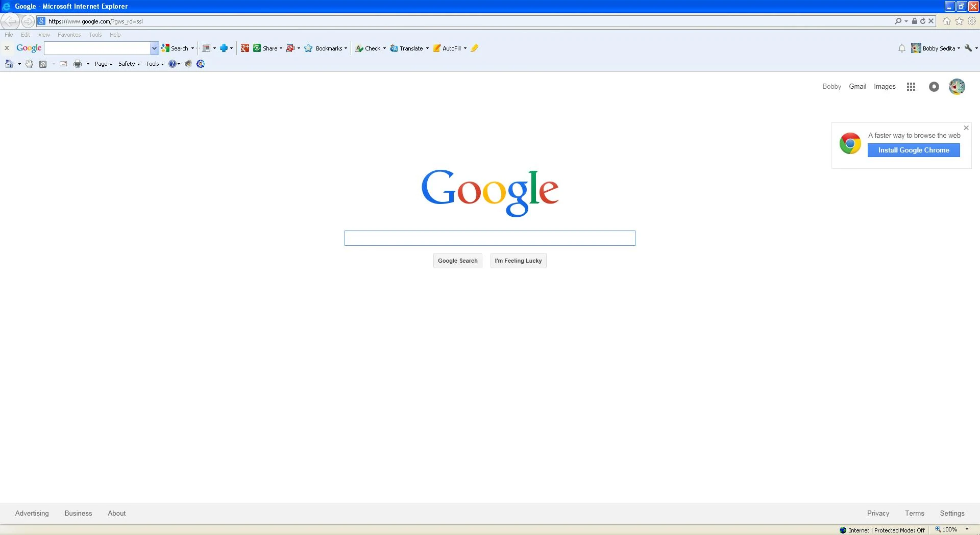Open Google page notifications bell
The width and height of the screenshot is (980, 535).
[x=934, y=87]
